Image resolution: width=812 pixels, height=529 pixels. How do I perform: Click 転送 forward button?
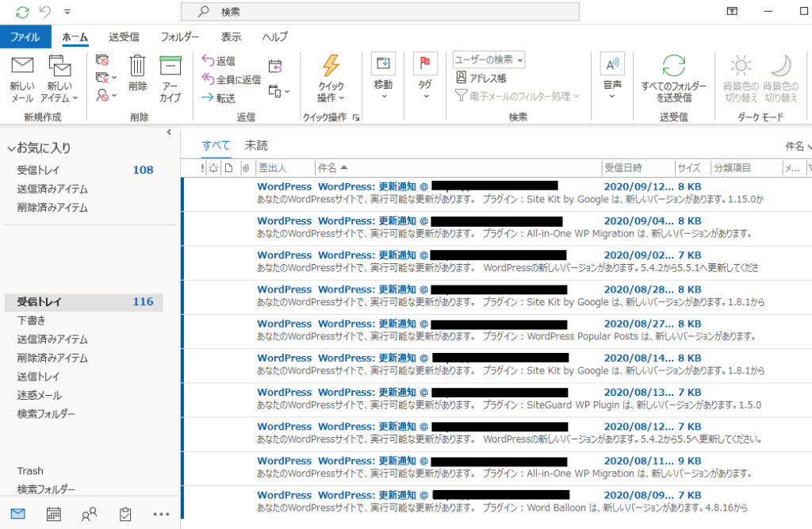point(219,98)
